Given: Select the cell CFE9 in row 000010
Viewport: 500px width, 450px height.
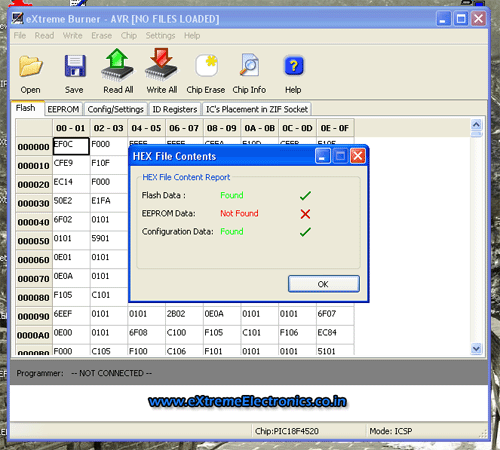Looking at the screenshot, I should (71, 165).
